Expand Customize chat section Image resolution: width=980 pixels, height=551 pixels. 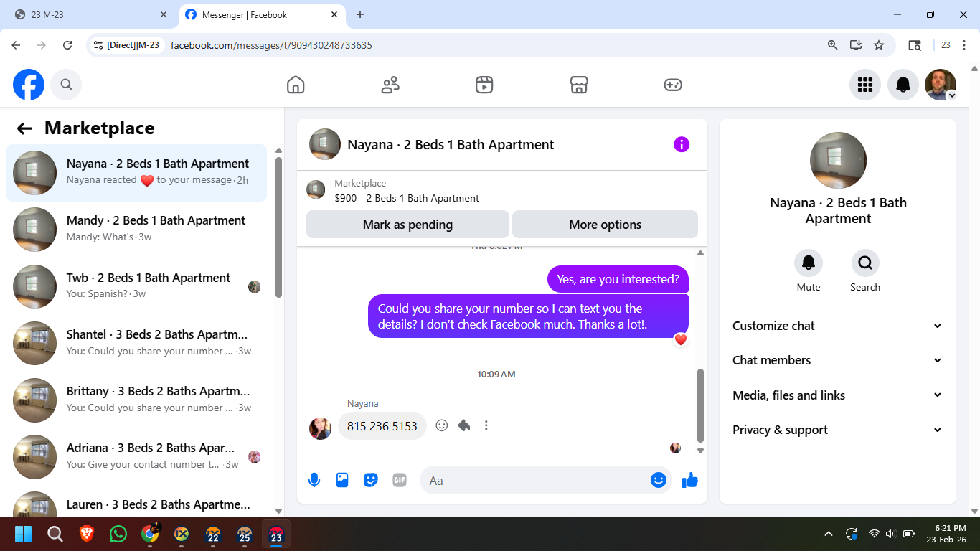pos(837,326)
